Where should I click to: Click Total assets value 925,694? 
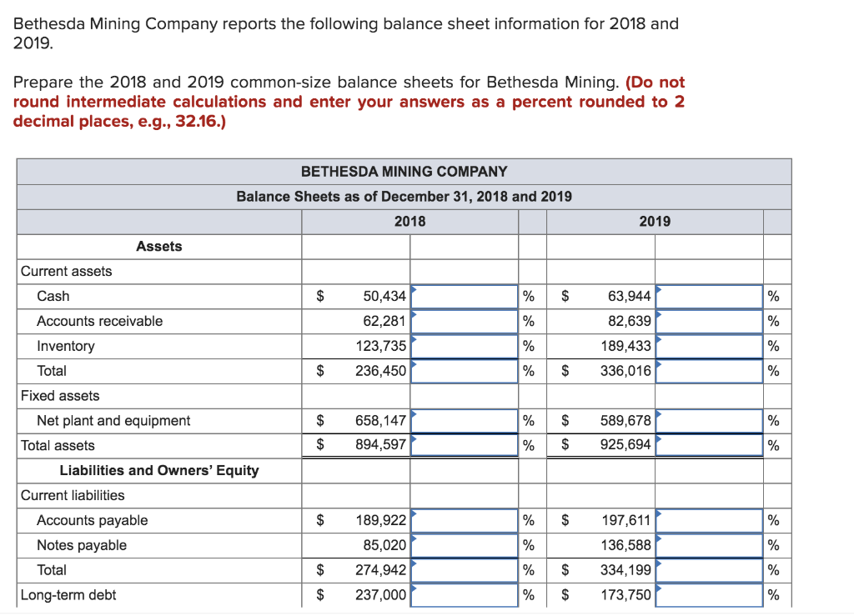[x=626, y=445]
